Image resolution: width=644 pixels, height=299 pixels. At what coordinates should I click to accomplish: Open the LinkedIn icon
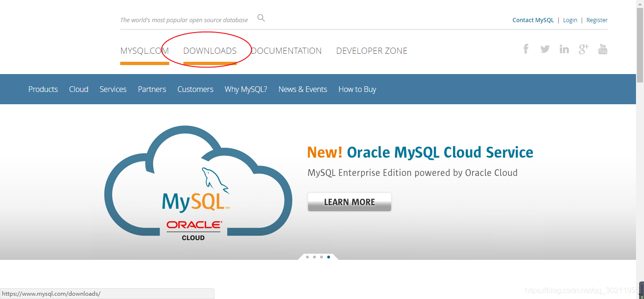pyautogui.click(x=564, y=49)
